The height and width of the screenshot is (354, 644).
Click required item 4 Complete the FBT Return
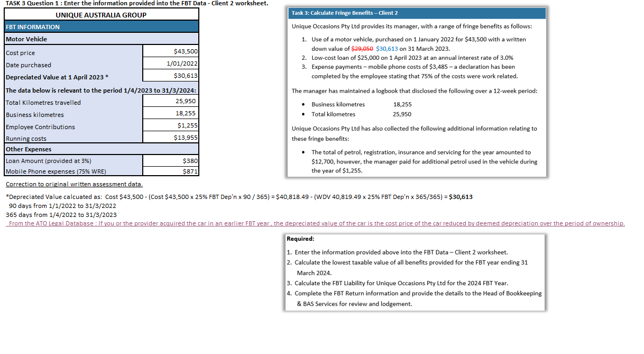pyautogui.click(x=414, y=298)
